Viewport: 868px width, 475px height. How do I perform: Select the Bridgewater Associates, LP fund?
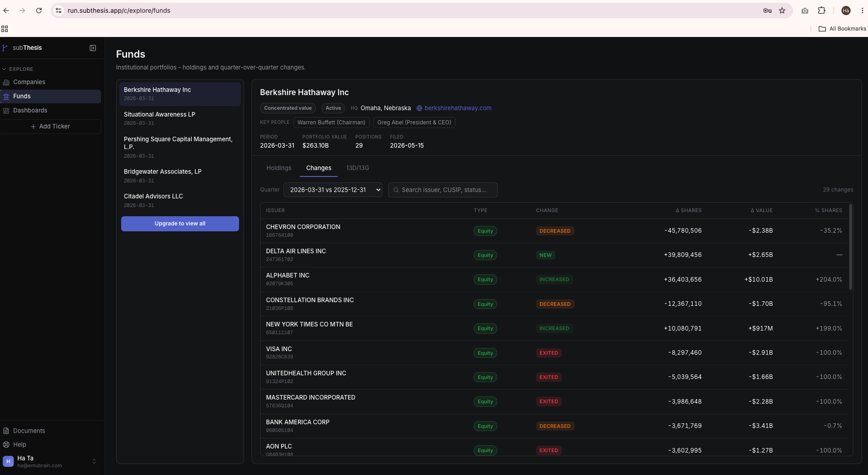tap(180, 176)
